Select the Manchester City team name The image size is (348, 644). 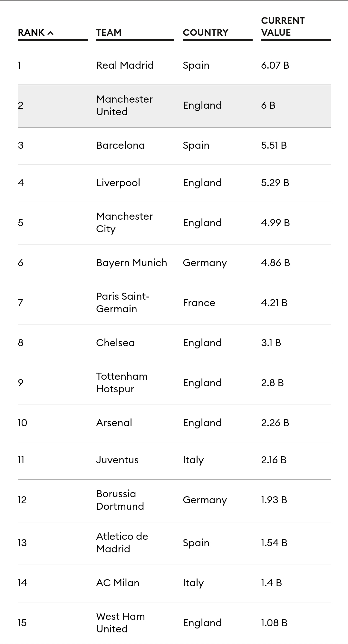(124, 223)
